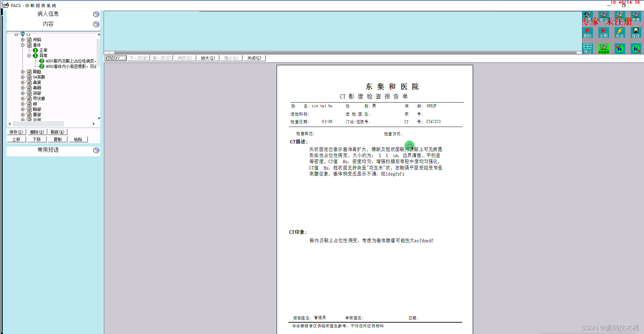Click the document icon beside 颅脑
The width and height of the screenshot is (644, 334).
(29, 40)
